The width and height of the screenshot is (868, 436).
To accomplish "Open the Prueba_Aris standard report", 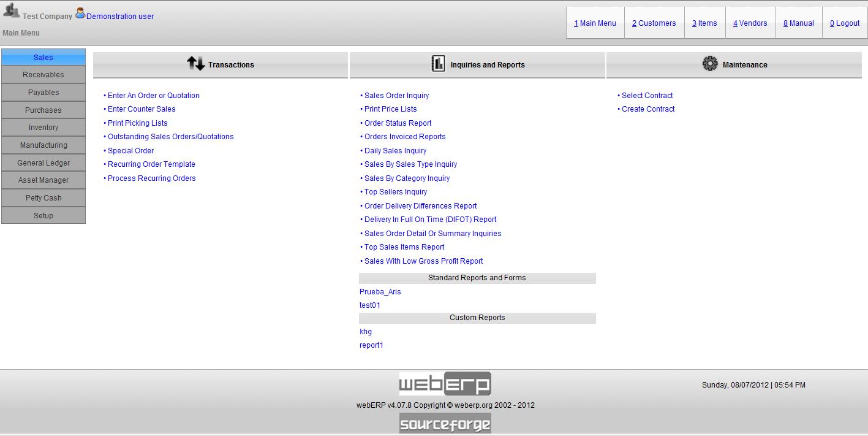I will [x=380, y=291].
